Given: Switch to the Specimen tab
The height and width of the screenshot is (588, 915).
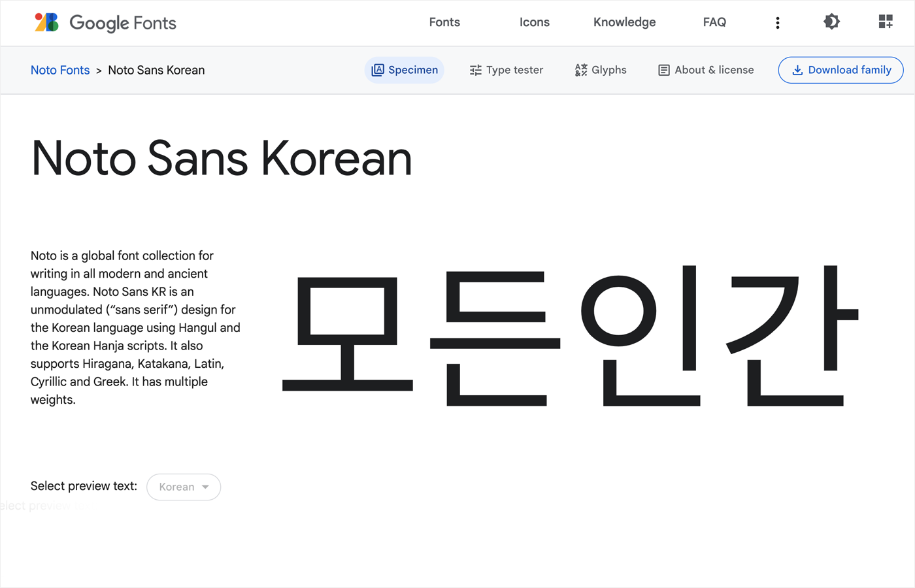Looking at the screenshot, I should (404, 70).
